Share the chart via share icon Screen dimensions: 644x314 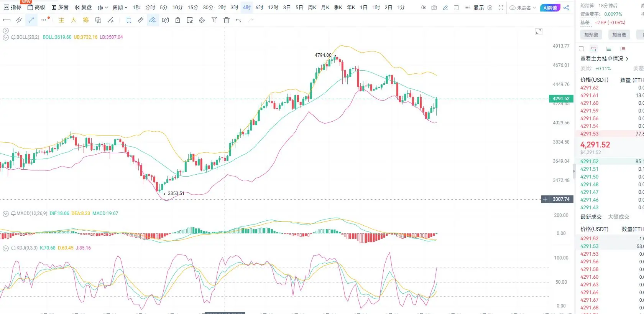click(566, 7)
